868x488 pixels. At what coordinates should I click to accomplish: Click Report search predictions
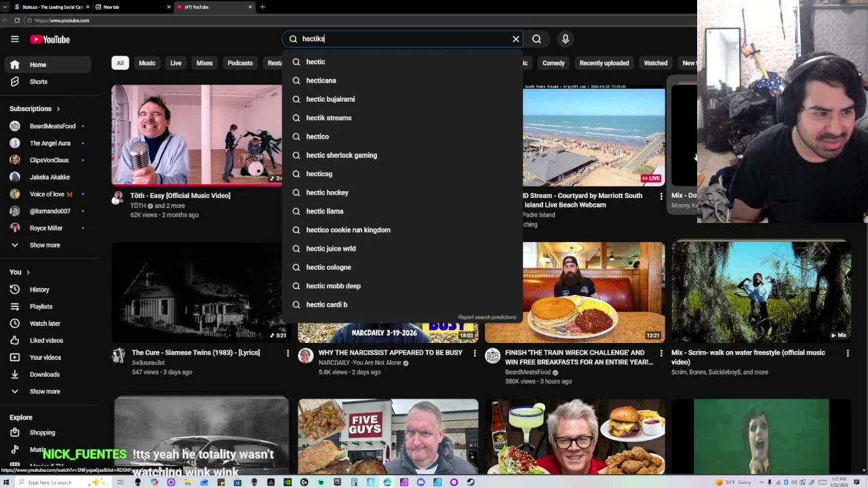(487, 317)
